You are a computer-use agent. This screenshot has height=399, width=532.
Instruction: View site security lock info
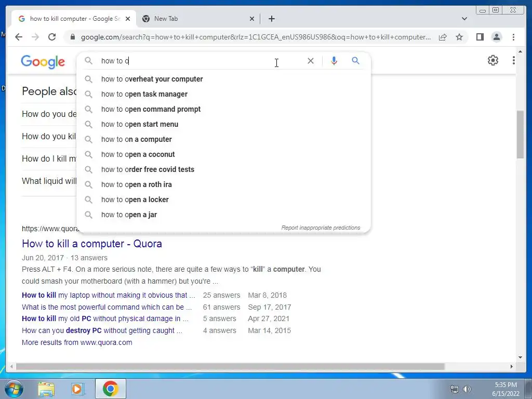[73, 37]
